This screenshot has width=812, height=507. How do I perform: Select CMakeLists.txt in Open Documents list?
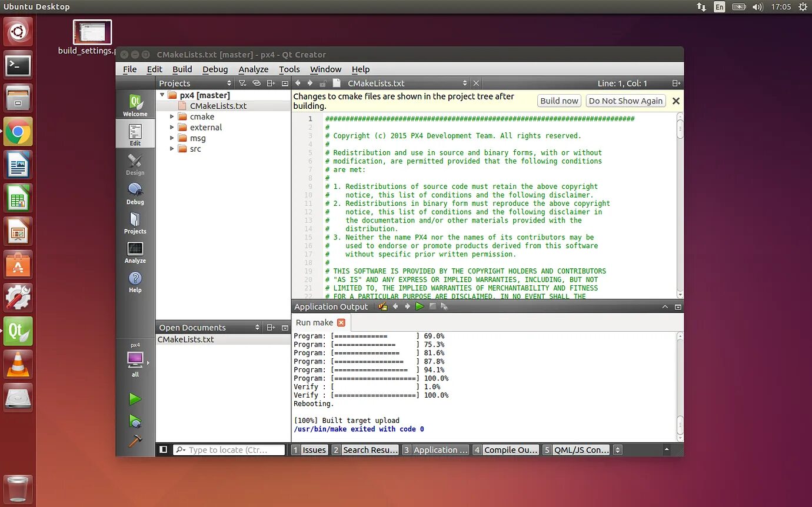[224, 339]
